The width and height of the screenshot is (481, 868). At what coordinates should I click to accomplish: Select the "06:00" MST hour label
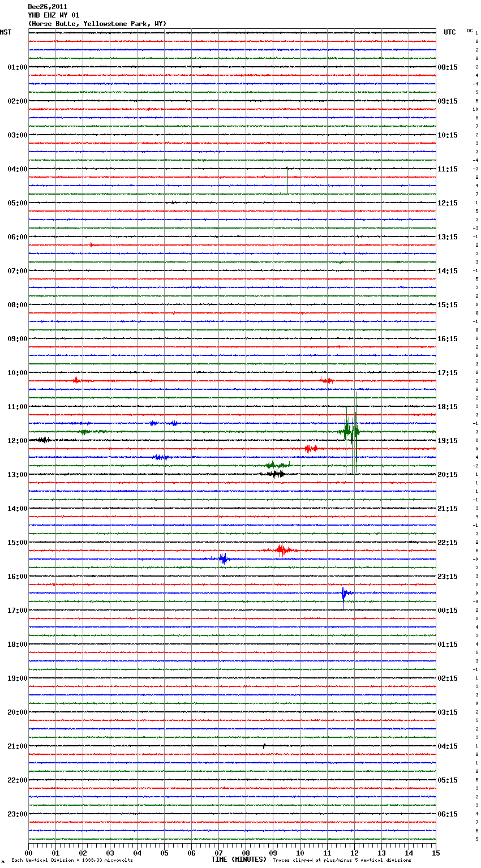(x=18, y=237)
